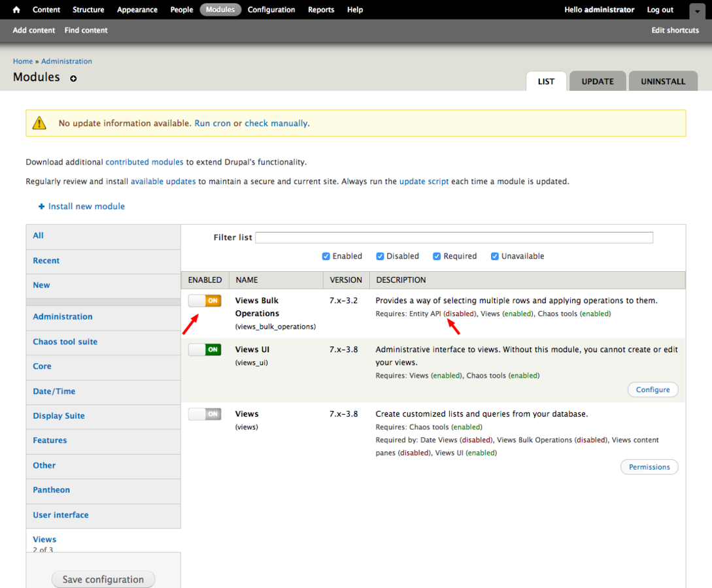Switch to the UNINSTALL tab
Image resolution: width=712 pixels, height=588 pixels.
click(x=663, y=81)
